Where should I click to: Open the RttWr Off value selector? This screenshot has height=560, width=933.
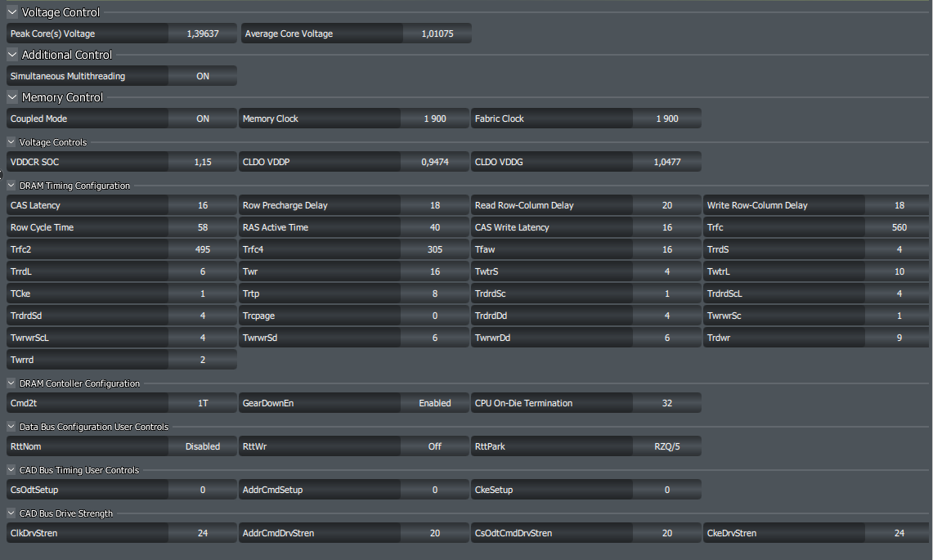tap(435, 446)
